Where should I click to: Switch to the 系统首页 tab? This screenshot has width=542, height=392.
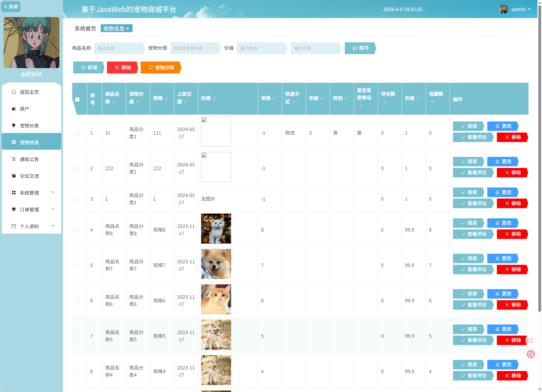[x=85, y=28]
